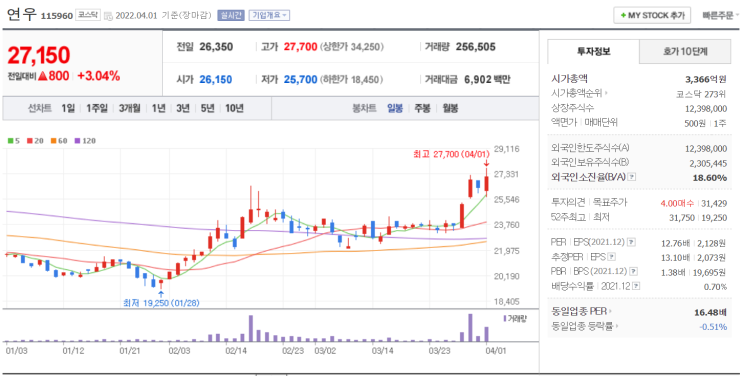
Task: Click the plus icon on MY STOCK 추가
Action: click(623, 16)
